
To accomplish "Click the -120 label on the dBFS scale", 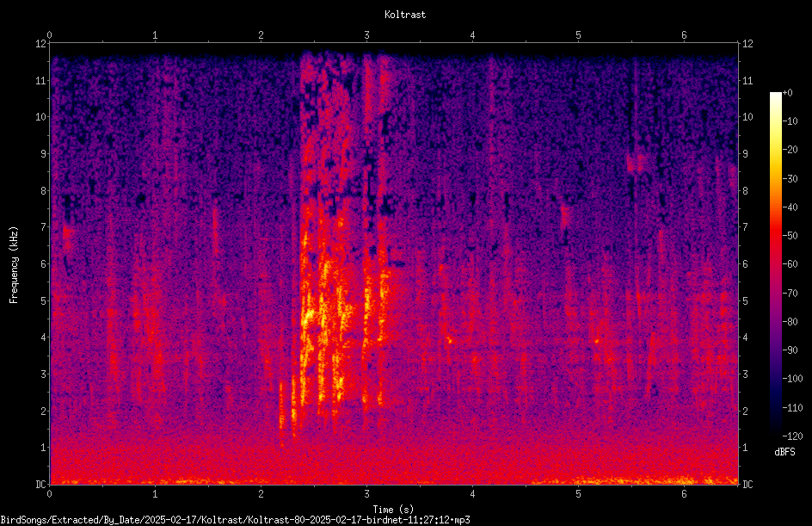I will coord(792,436).
